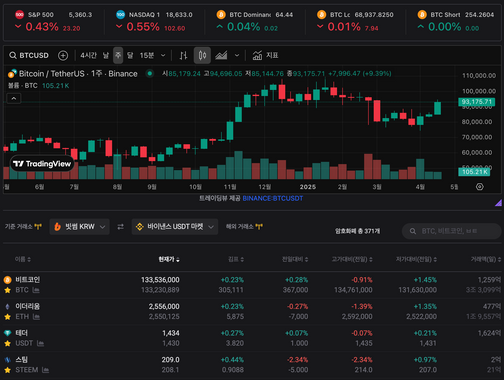Click the TradingView logo button
This screenshot has width=504, height=380.
42,164
